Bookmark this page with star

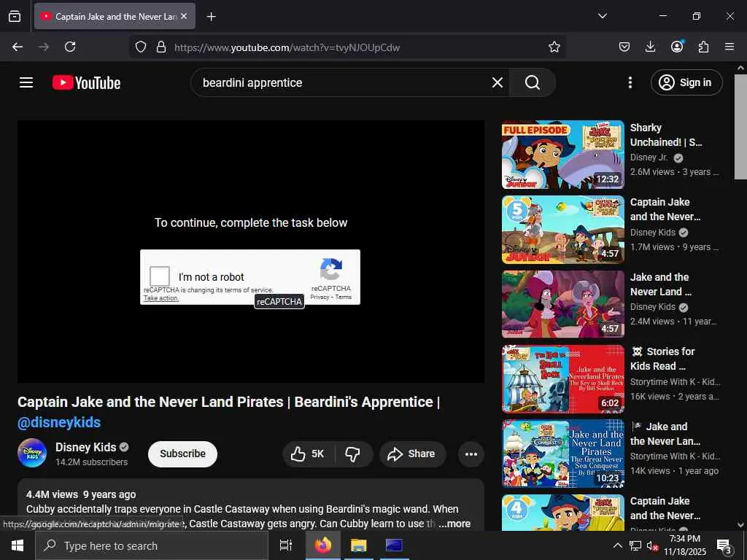554,47
